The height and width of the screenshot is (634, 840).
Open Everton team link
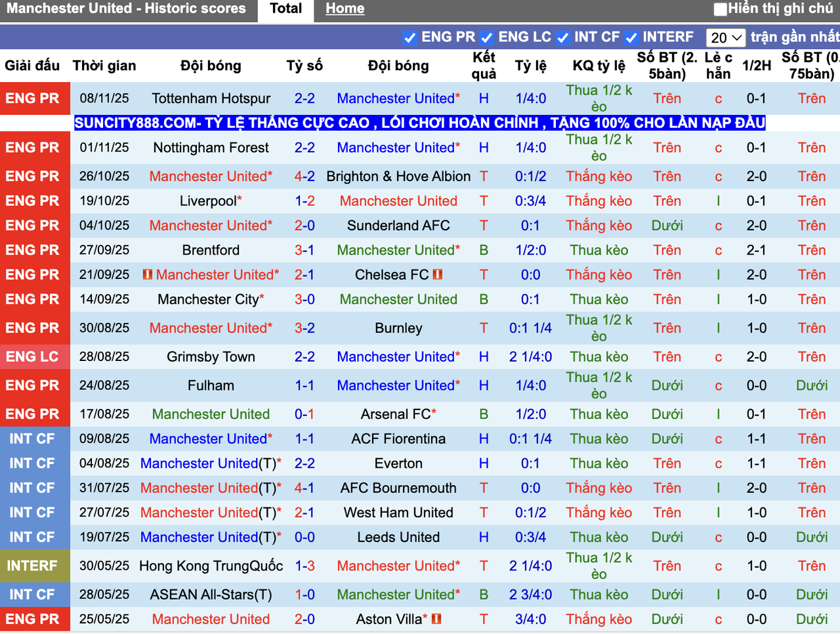398,463
